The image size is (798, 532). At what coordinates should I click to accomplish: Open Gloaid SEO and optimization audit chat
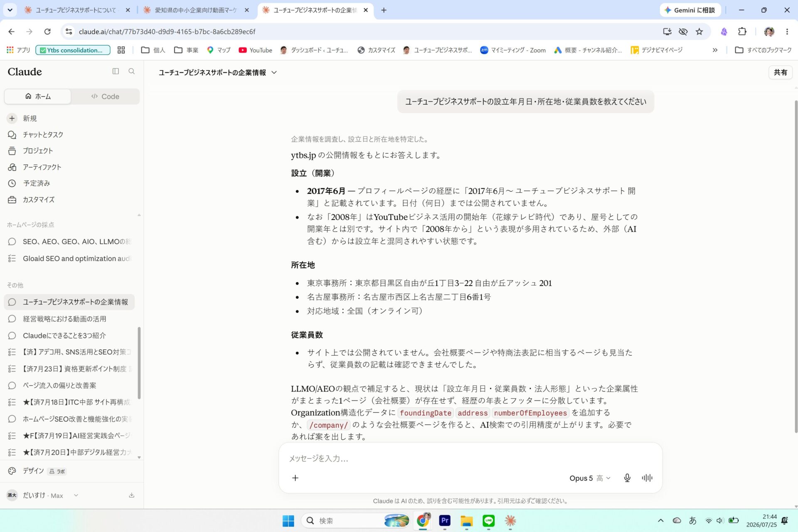[x=70, y=259]
